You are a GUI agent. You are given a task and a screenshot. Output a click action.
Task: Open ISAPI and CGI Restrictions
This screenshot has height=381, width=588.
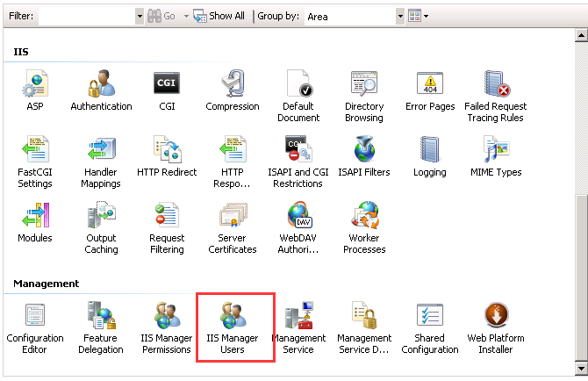coord(299,148)
